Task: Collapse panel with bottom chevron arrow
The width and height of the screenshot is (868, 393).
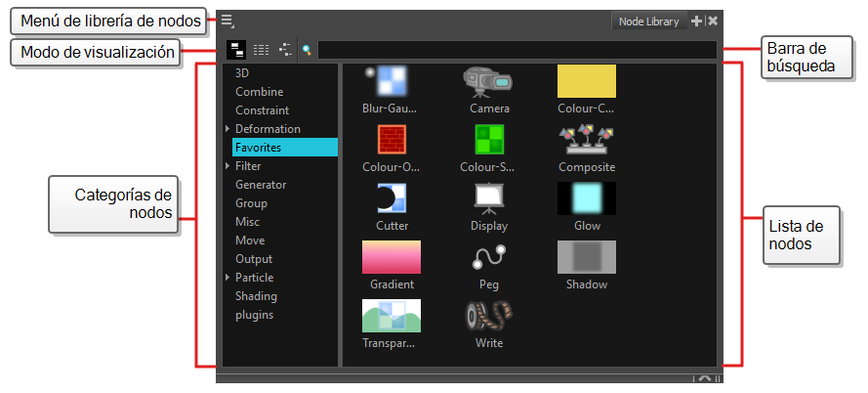Action: 704,378
